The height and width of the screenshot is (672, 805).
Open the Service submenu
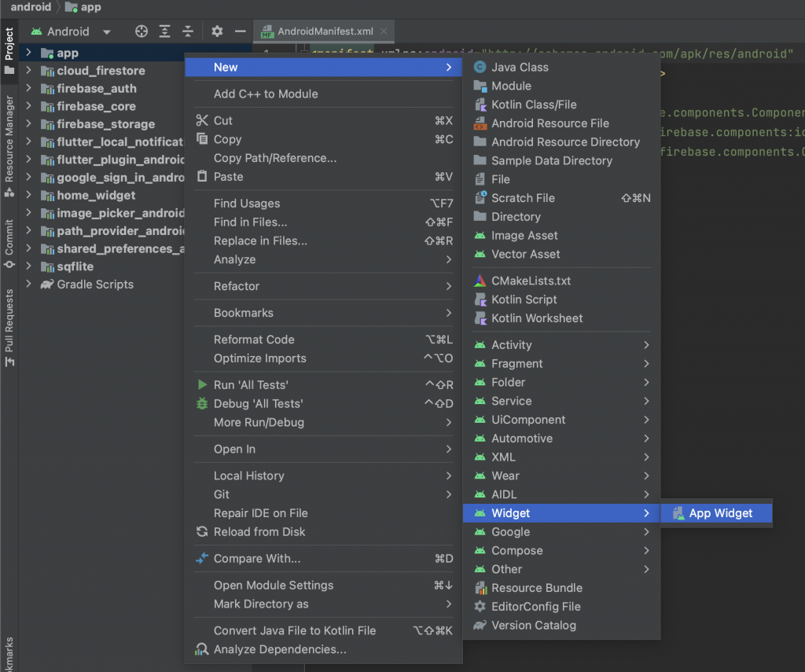(x=561, y=401)
